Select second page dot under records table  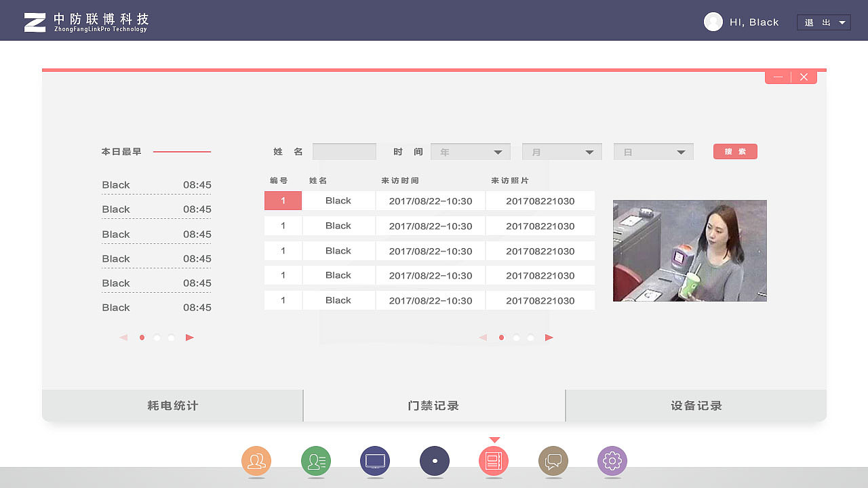click(x=516, y=338)
